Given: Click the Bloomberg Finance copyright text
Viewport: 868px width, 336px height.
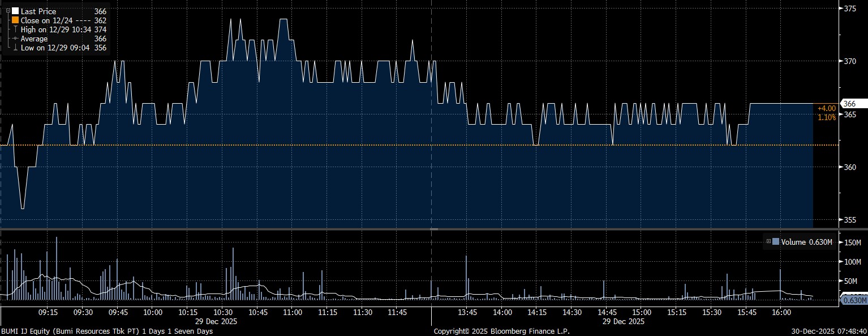Looking at the screenshot, I should tap(501, 331).
